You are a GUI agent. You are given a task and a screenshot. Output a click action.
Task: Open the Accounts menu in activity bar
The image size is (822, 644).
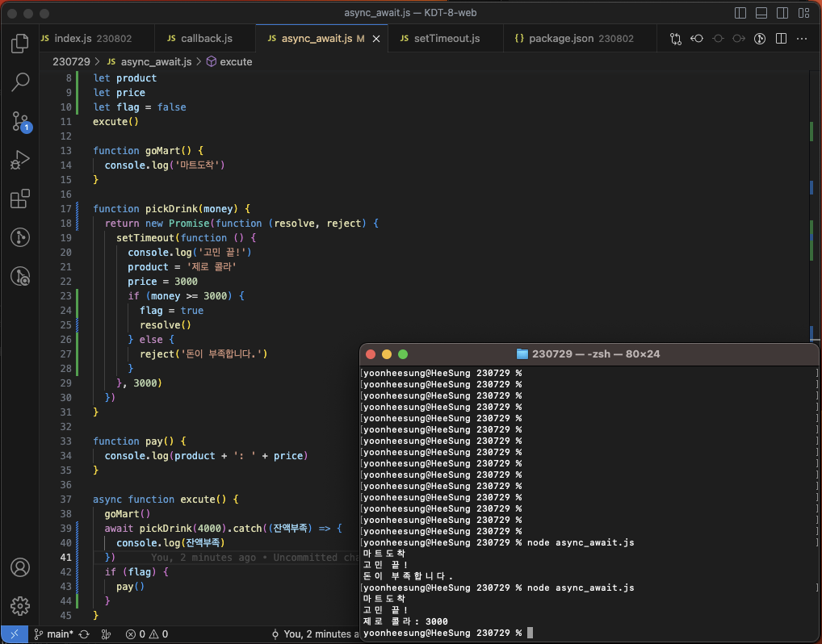pos(20,567)
